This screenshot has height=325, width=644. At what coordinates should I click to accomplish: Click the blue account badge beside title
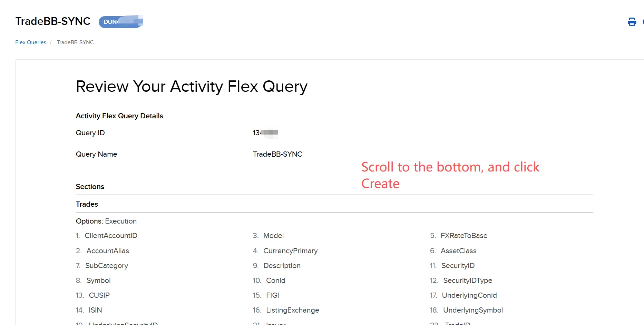(120, 22)
